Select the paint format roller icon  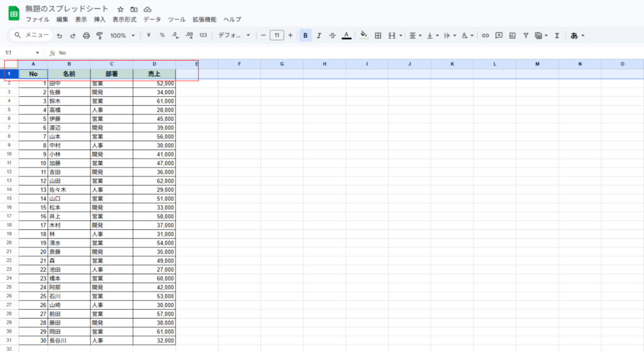tap(99, 36)
